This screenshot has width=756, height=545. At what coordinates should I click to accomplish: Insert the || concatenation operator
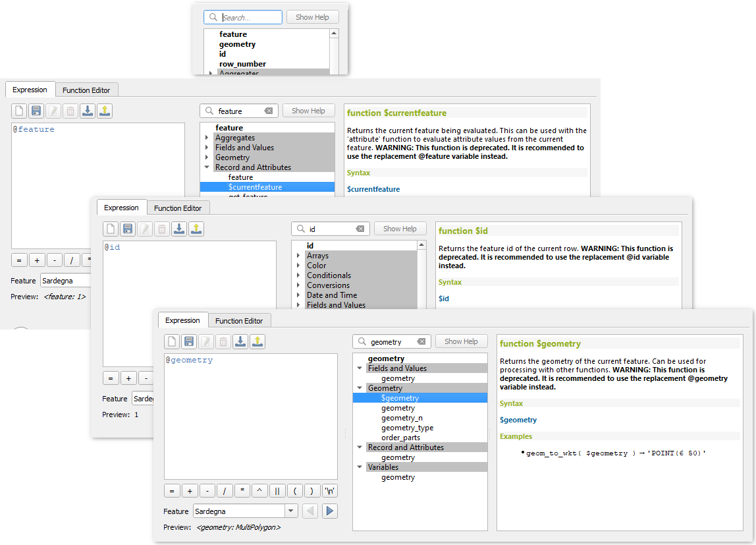coord(277,491)
